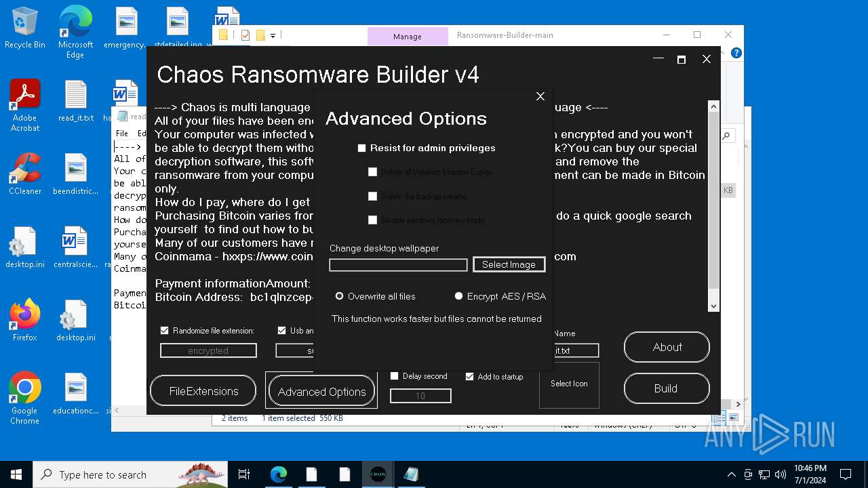Show hidden system tray icons chevron

tap(731, 474)
